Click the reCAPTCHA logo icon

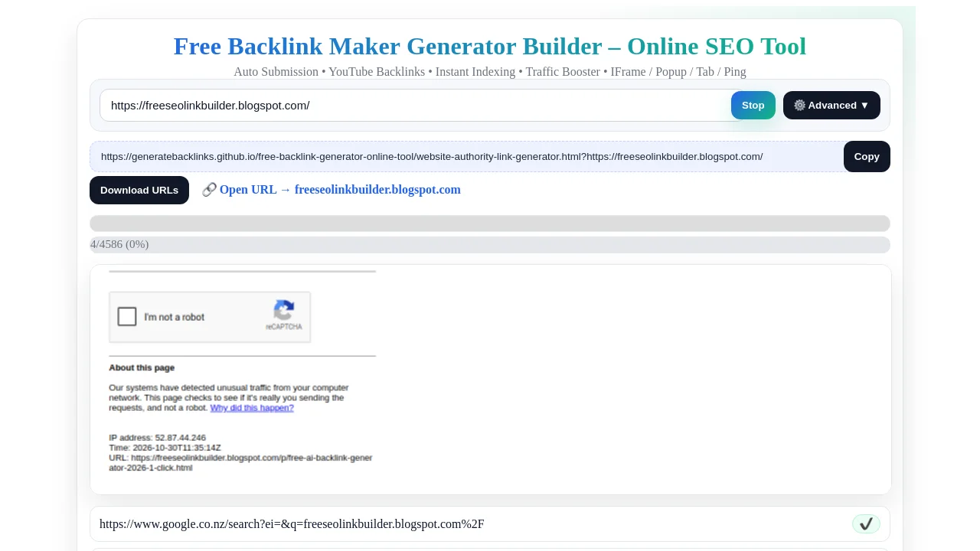[284, 310]
